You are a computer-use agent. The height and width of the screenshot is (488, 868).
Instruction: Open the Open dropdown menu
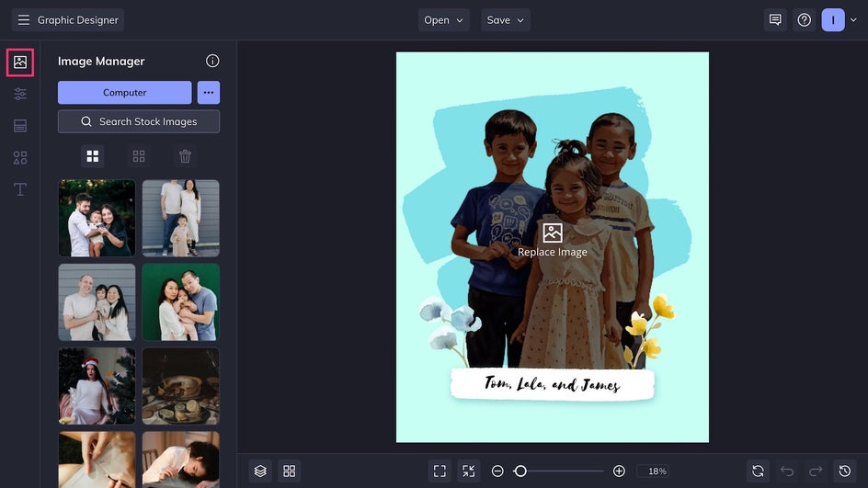[443, 20]
